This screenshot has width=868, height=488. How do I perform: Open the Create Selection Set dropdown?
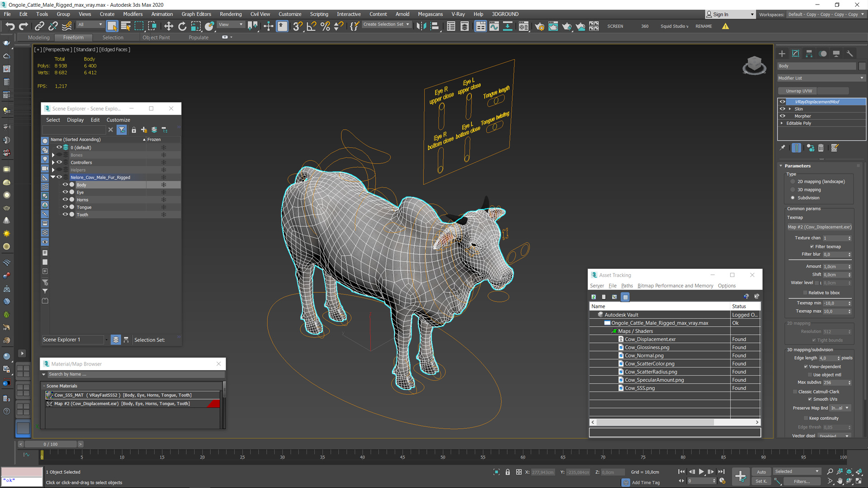click(387, 24)
